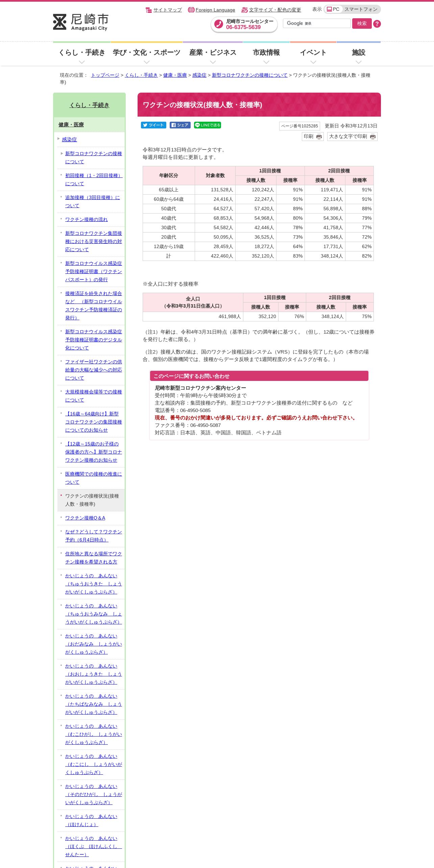
Task: Click the ページ番号1025285 label
Action: coord(299,126)
